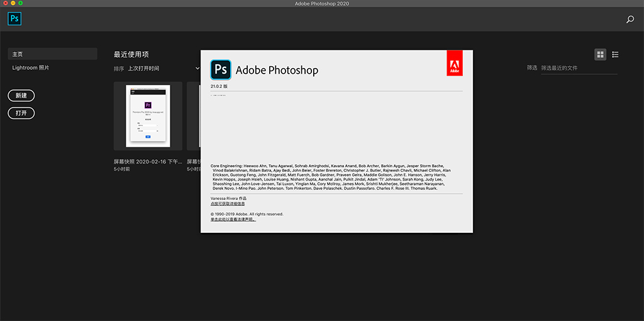Click the 点按可获取详细信息 link
The image size is (644, 321).
point(228,203)
